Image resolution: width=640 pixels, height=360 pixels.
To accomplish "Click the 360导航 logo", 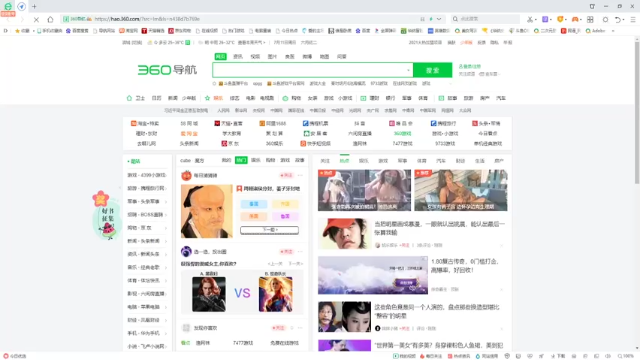I will pos(167,70).
